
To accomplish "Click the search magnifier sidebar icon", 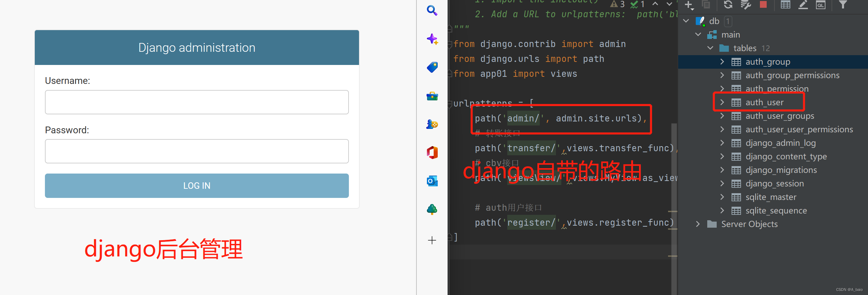I will click(x=432, y=10).
